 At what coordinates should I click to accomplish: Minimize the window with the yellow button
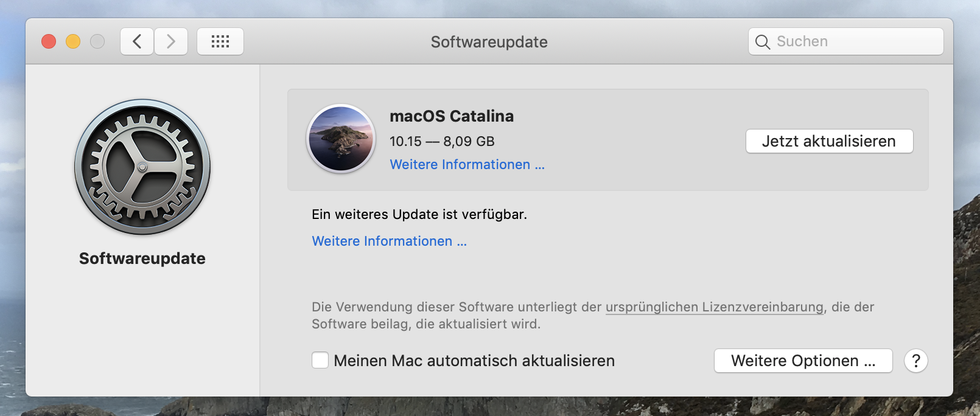[73, 41]
